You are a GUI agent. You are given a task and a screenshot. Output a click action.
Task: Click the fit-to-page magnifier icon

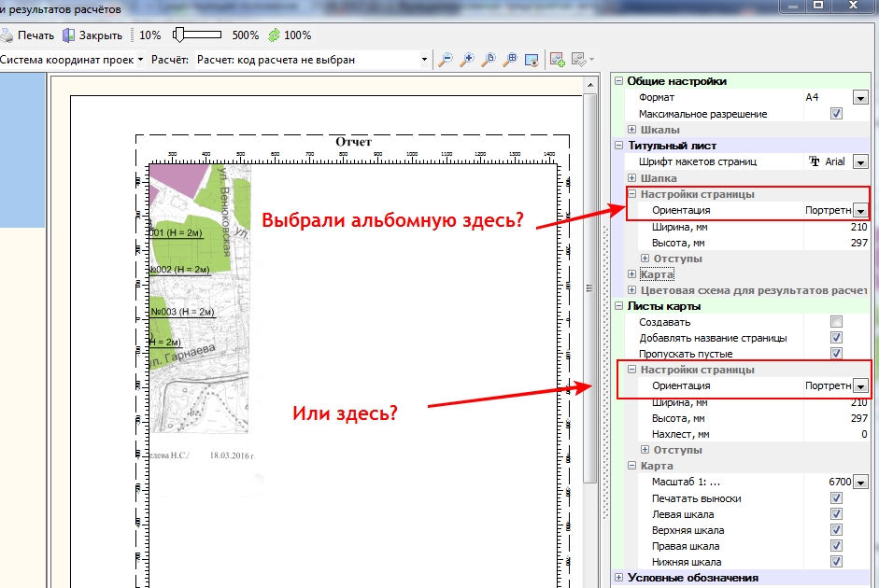pos(489,60)
